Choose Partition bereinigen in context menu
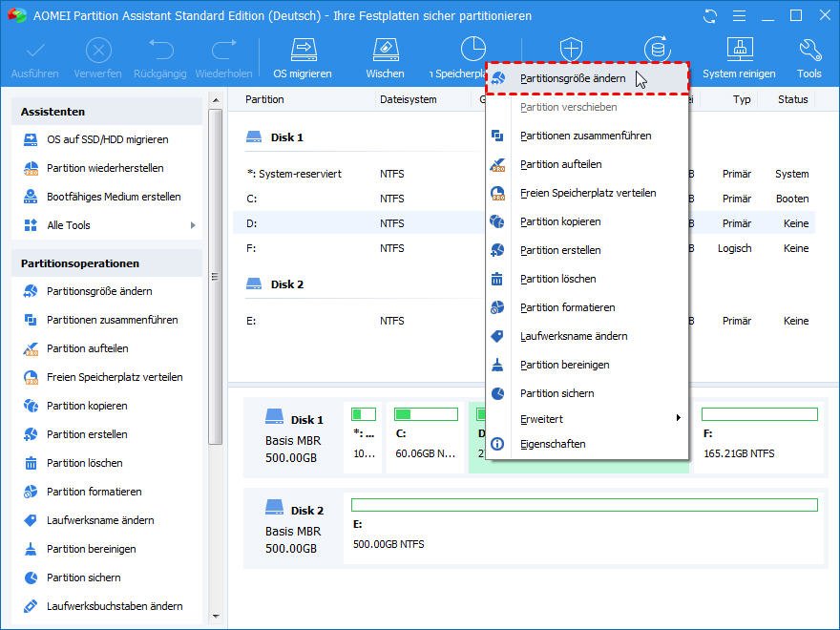Image resolution: width=840 pixels, height=630 pixels. pos(587,365)
